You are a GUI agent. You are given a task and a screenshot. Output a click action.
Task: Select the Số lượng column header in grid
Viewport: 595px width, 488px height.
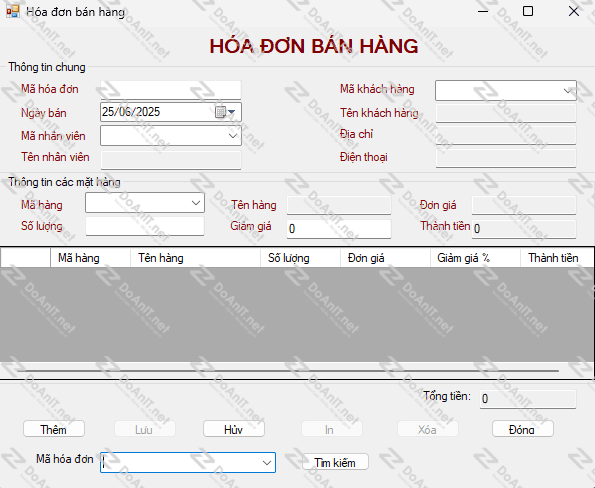pos(300,258)
